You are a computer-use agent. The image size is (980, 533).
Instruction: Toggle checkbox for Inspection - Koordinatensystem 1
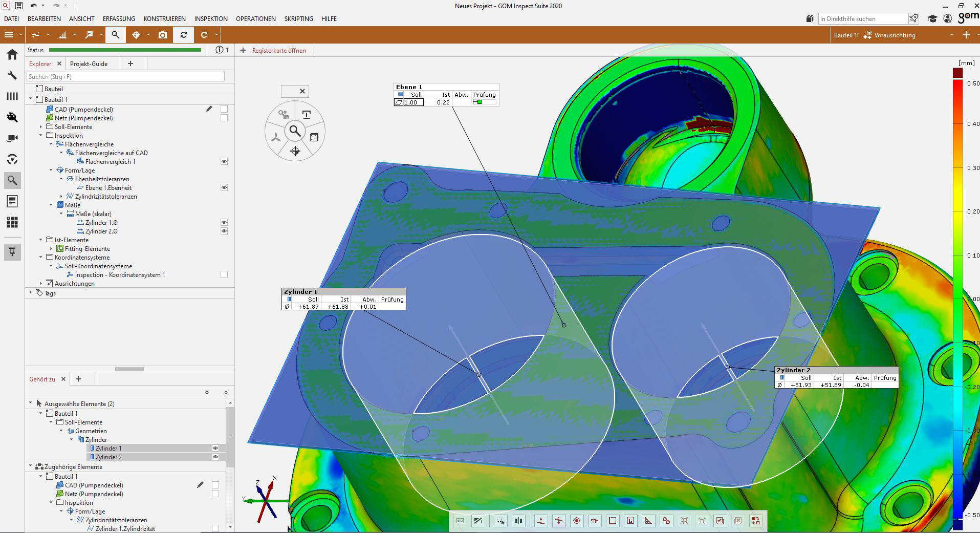[224, 274]
